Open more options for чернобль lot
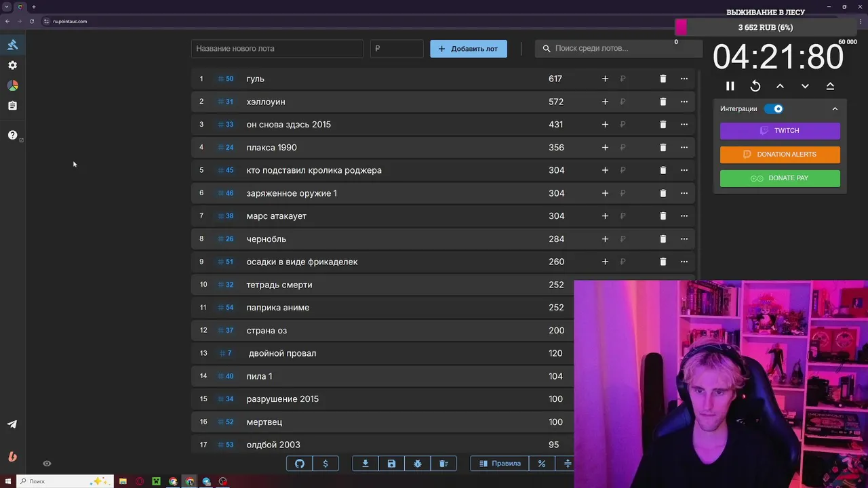The height and width of the screenshot is (488, 868). pyautogui.click(x=684, y=239)
